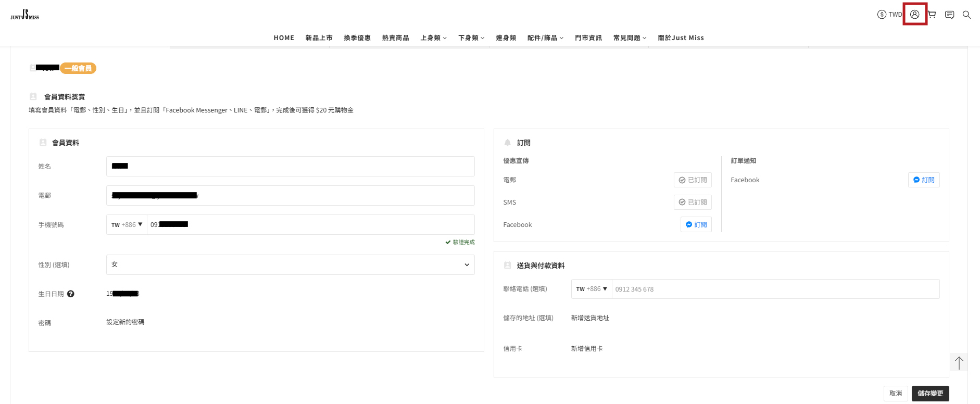Click back-to-top arrow icon
Viewport: 980px width, 404px height.
(959, 363)
